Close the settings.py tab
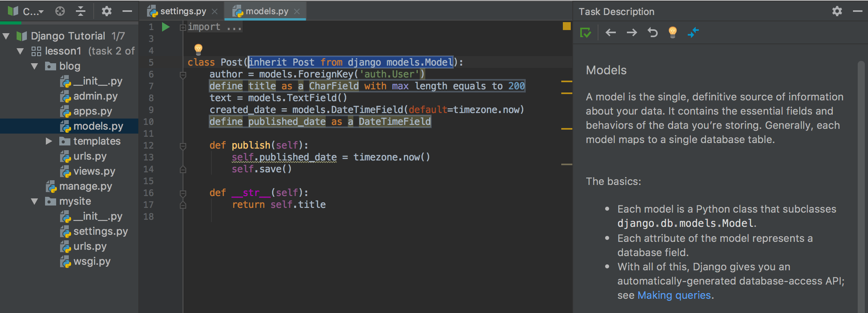This screenshot has width=868, height=313. (x=215, y=11)
